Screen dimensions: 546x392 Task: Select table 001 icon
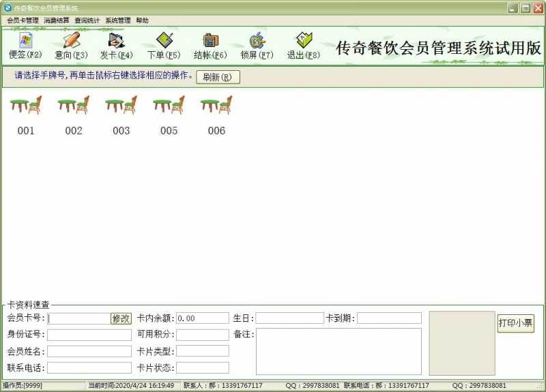(x=26, y=106)
